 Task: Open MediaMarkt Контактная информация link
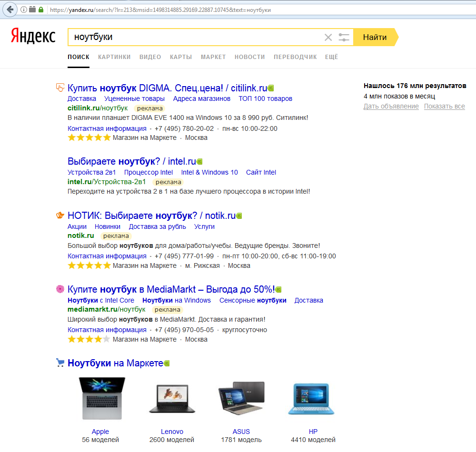(107, 330)
